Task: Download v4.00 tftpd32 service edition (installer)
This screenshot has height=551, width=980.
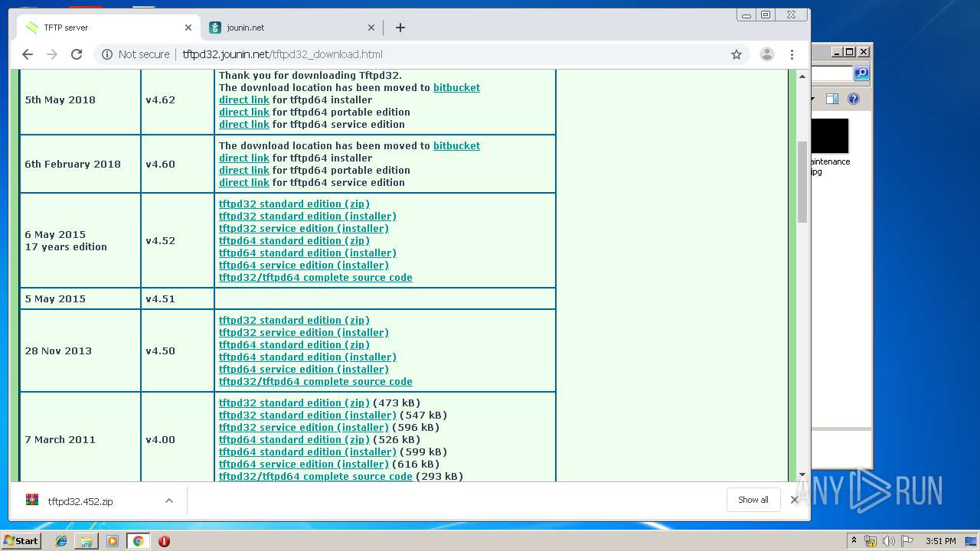Action: (304, 427)
